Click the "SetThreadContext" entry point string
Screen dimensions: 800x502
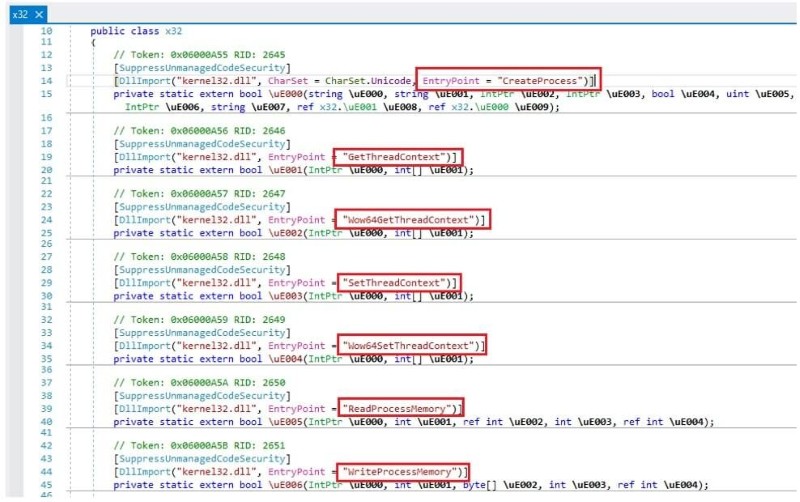click(x=396, y=283)
